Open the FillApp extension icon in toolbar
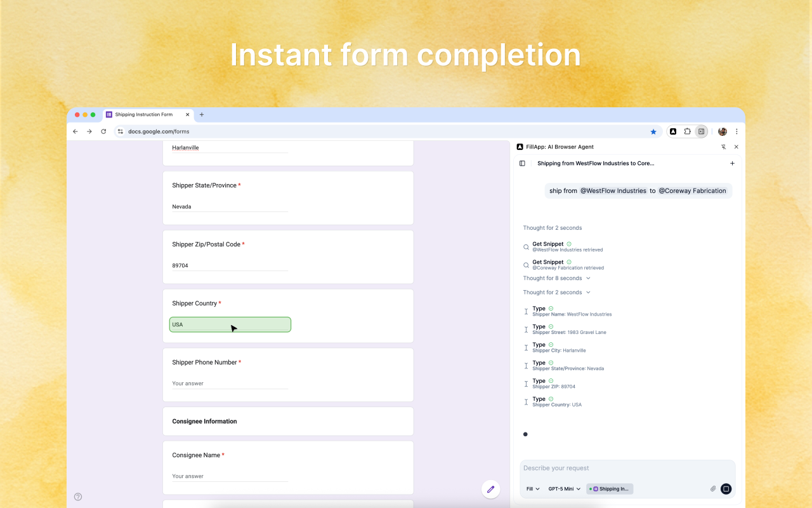 pos(673,131)
